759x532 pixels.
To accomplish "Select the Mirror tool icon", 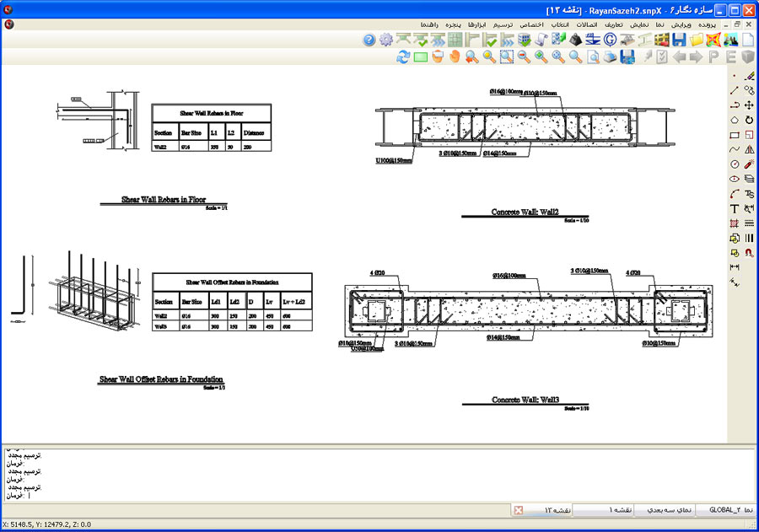I will point(749,149).
